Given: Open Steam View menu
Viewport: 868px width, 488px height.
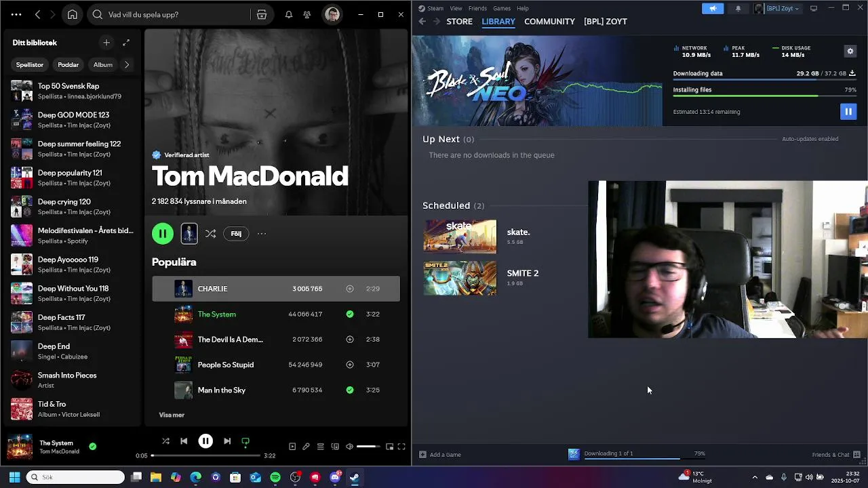Looking at the screenshot, I should click(456, 8).
